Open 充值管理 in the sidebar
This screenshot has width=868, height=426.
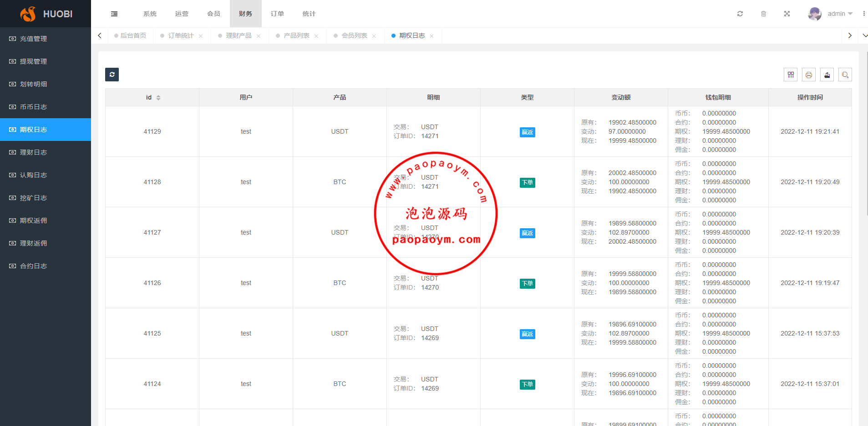46,39
